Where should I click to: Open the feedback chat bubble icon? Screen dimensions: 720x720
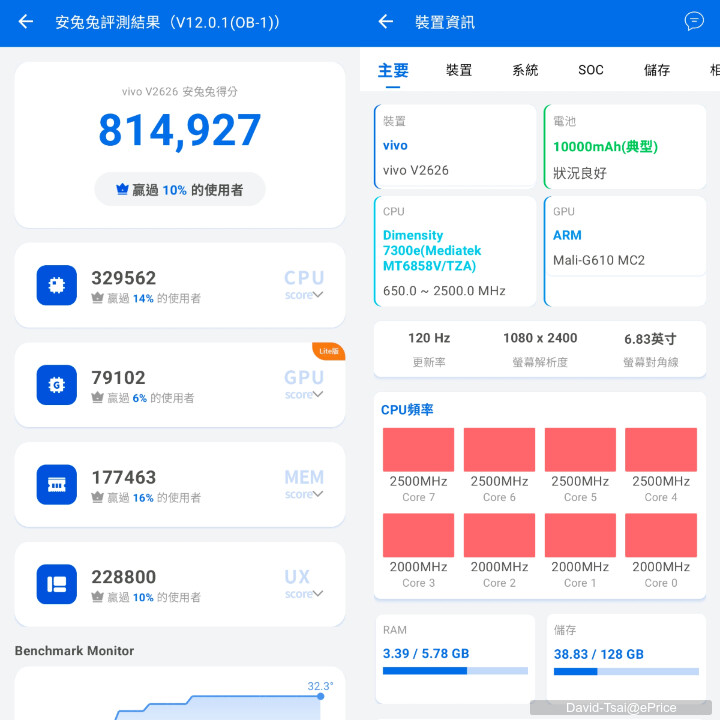[694, 21]
